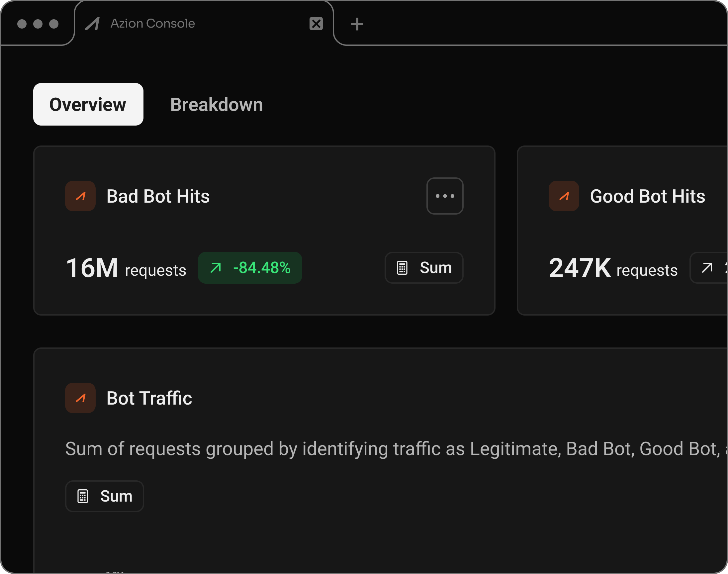Open a new browser tab
The image size is (728, 574).
(357, 24)
